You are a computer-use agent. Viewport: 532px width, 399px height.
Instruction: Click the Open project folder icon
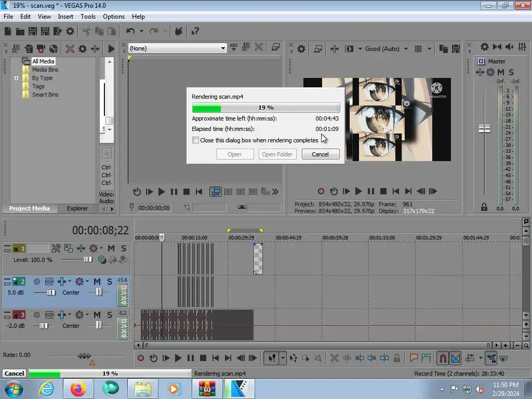[x=20, y=32]
